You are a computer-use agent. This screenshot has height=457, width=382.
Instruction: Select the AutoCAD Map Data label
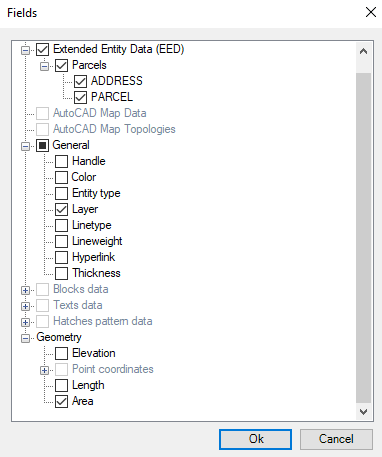pos(99,113)
